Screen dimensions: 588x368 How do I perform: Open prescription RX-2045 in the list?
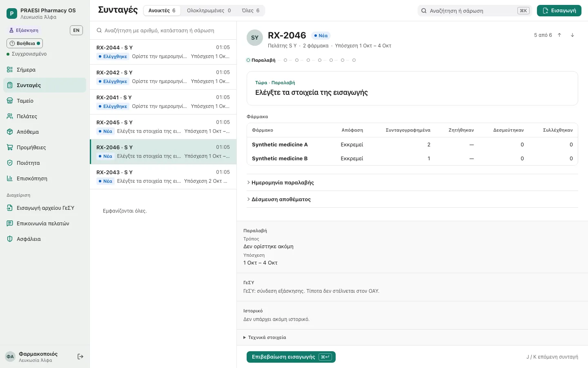[163, 127]
